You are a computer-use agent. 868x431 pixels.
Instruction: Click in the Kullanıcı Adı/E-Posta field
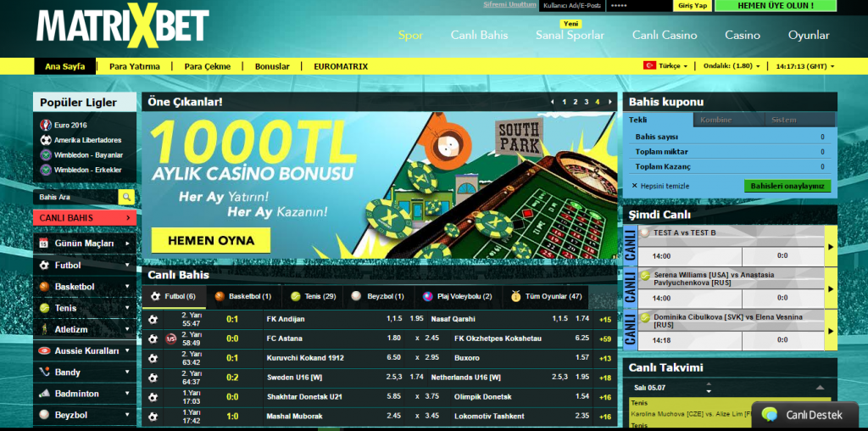pos(572,6)
